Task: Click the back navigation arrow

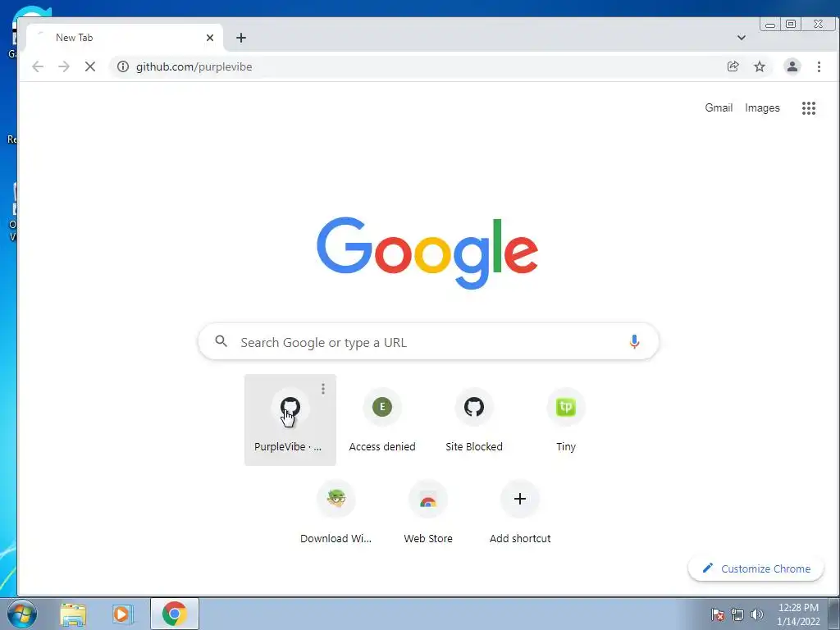Action: [x=38, y=66]
